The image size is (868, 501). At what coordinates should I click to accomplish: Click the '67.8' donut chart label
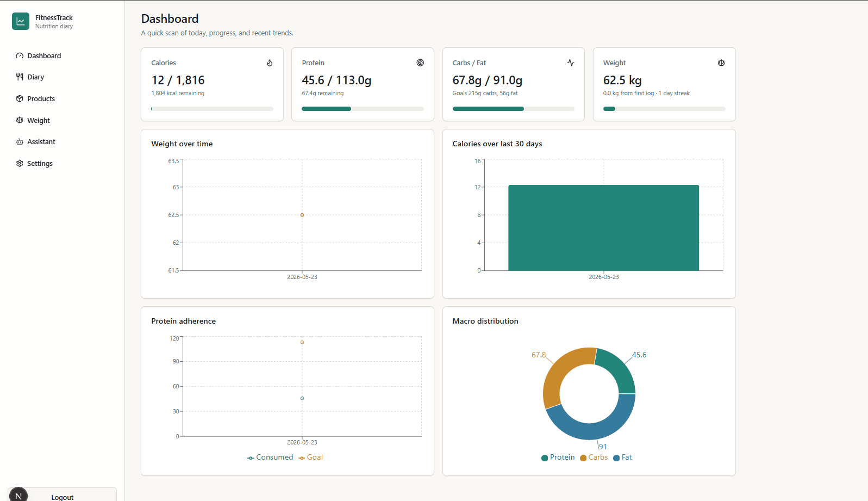coord(539,355)
